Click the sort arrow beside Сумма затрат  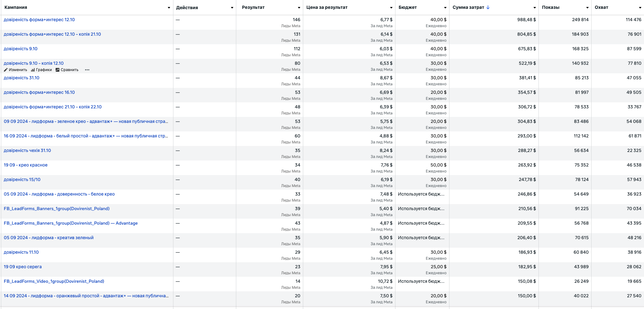(x=488, y=7)
